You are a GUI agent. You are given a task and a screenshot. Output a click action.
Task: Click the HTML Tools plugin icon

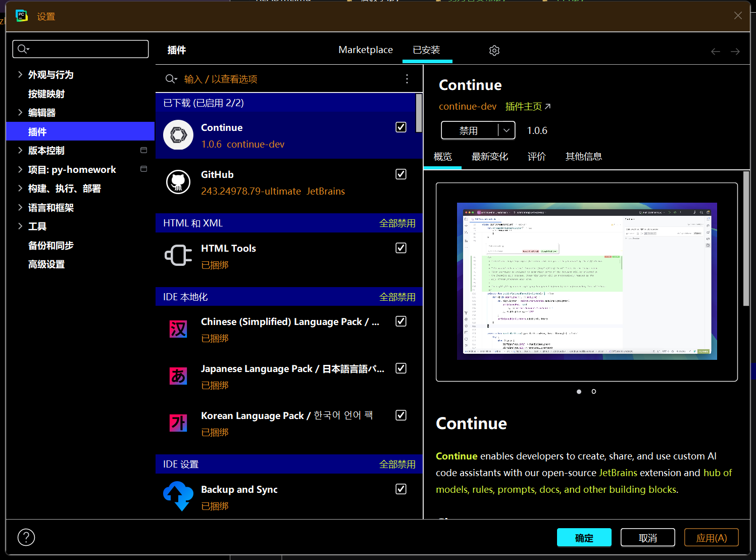(x=178, y=255)
